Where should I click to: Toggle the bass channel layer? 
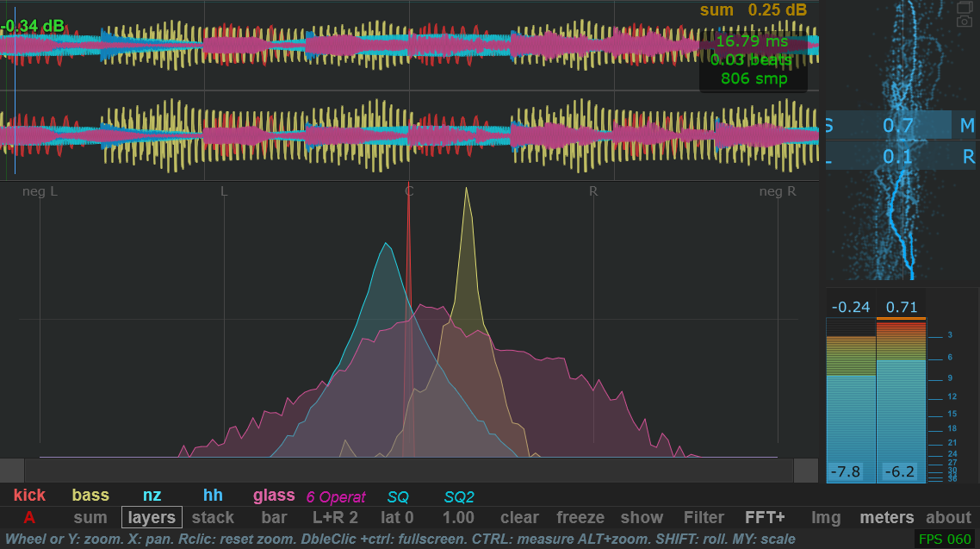[90, 496]
